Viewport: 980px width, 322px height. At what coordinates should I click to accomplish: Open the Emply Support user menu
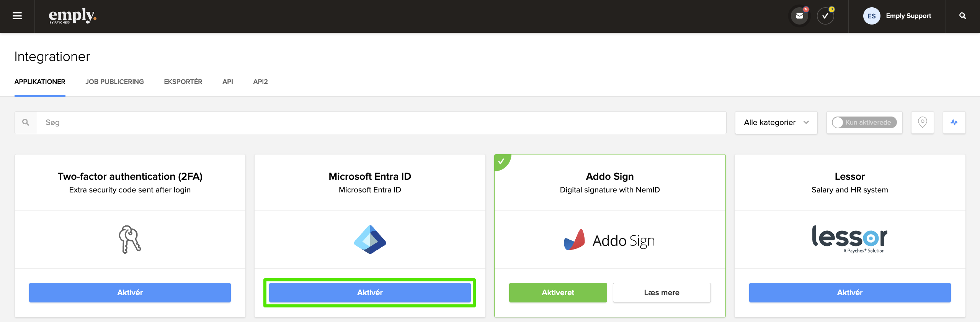[908, 16]
